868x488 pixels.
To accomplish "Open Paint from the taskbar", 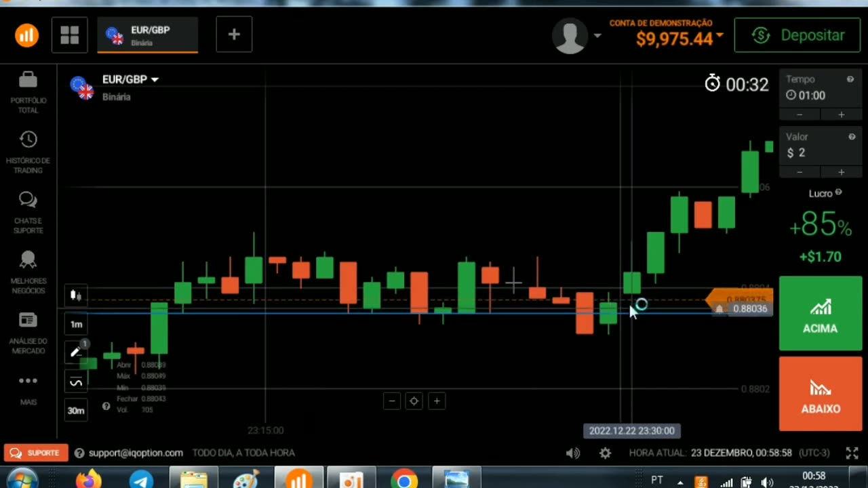I will click(245, 481).
